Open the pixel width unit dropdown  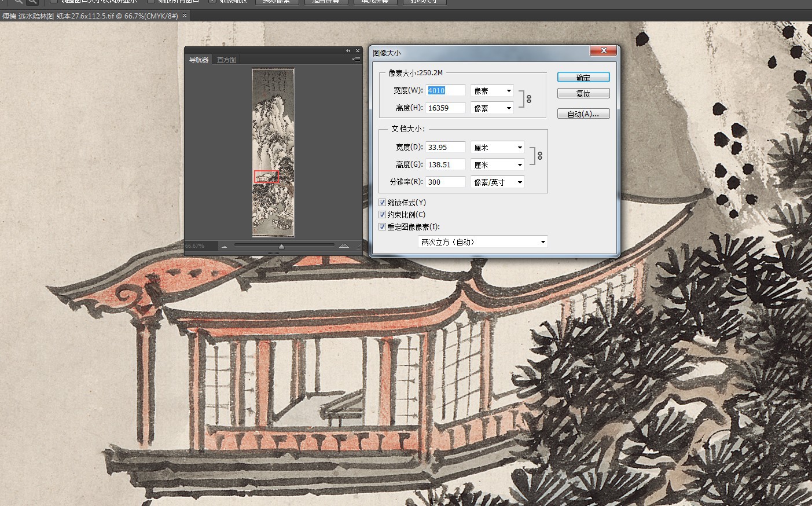[492, 91]
